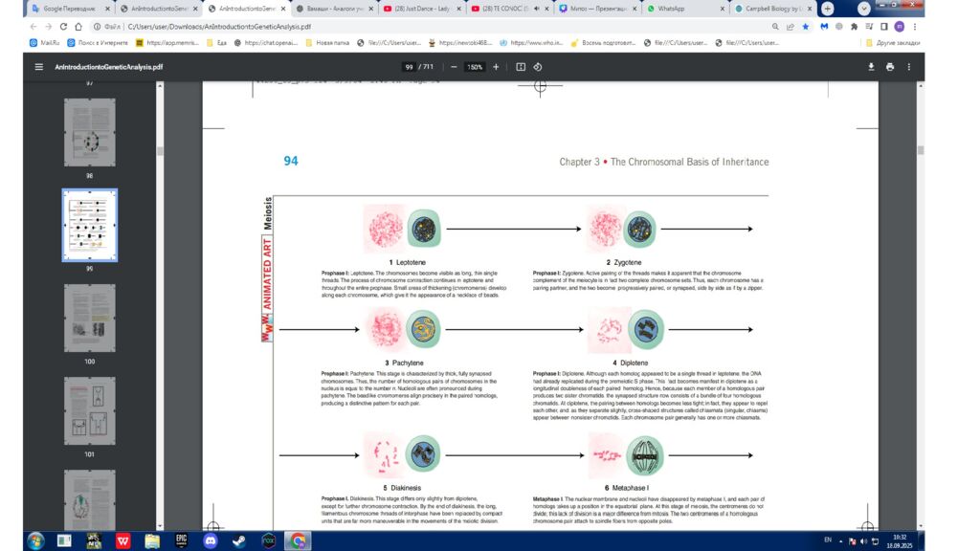Viewport: 980px width, 551px height.
Task: Reload the current browser page
Action: pyautogui.click(x=64, y=27)
